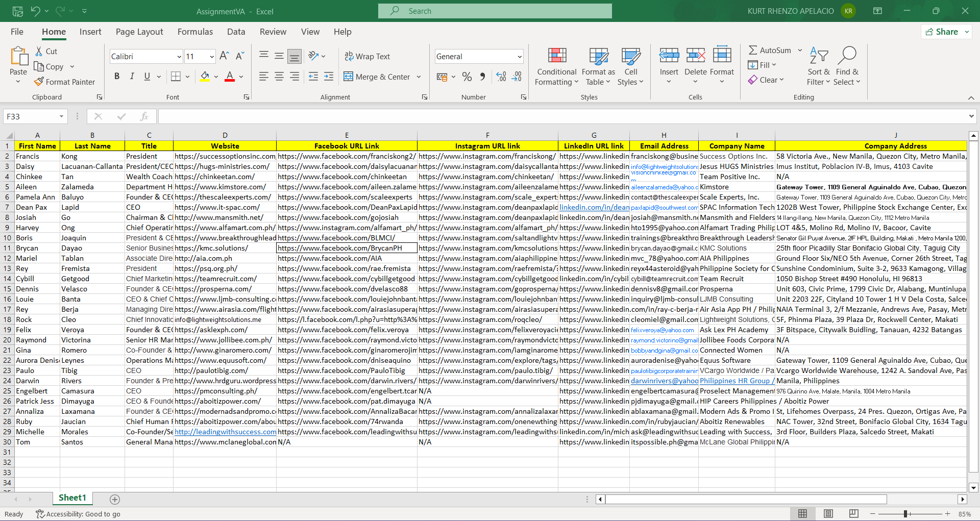Click the Percent Style icon
This screenshot has width=980, height=521.
coord(467,77)
